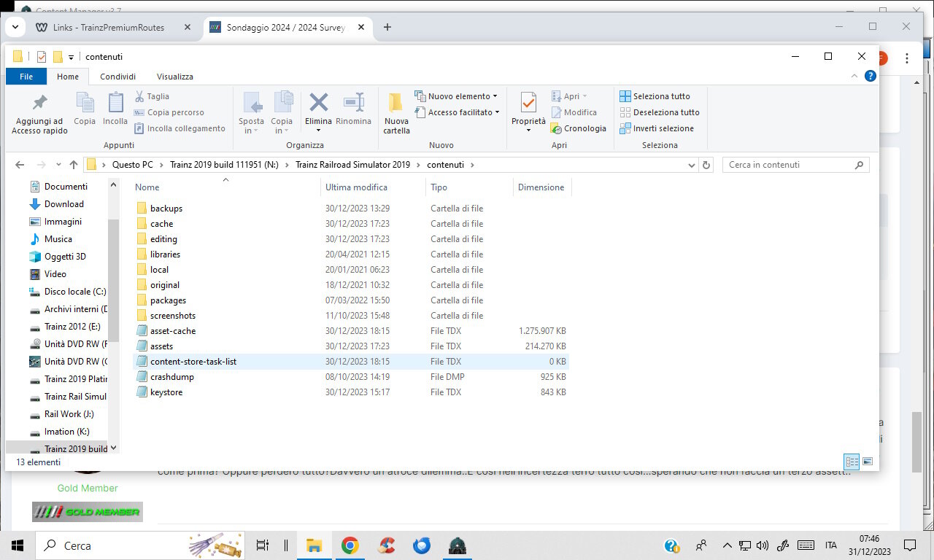The height and width of the screenshot is (560, 934).
Task: Open Nuovo elemento dropdown
Action: [456, 96]
